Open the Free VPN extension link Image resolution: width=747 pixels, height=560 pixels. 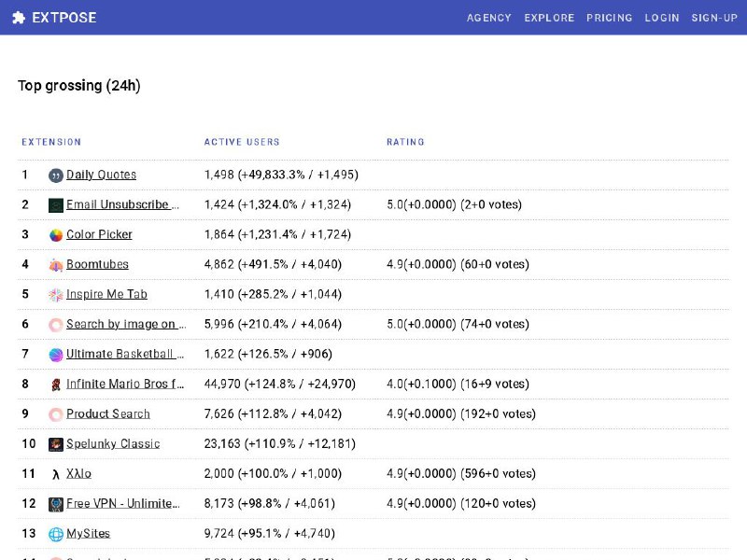122,503
